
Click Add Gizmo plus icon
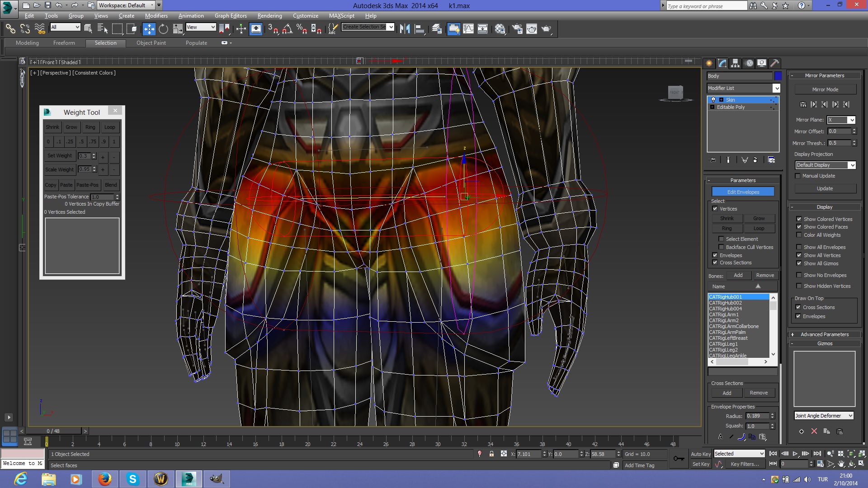tap(802, 432)
